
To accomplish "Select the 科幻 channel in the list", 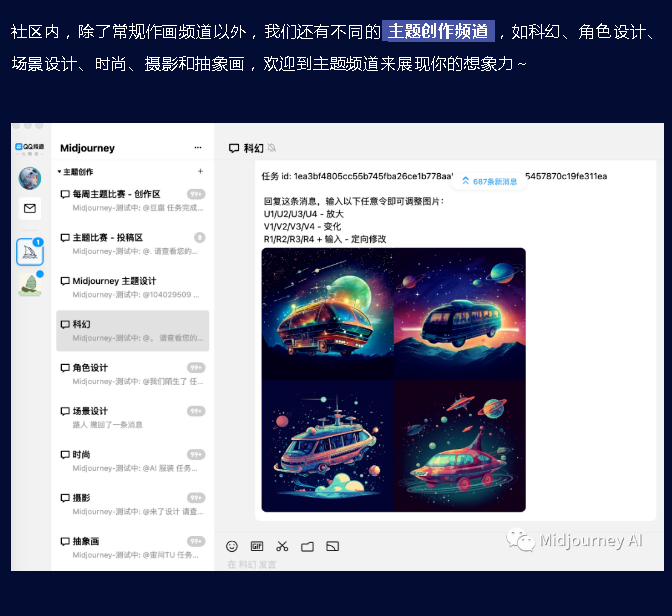I will [132, 331].
